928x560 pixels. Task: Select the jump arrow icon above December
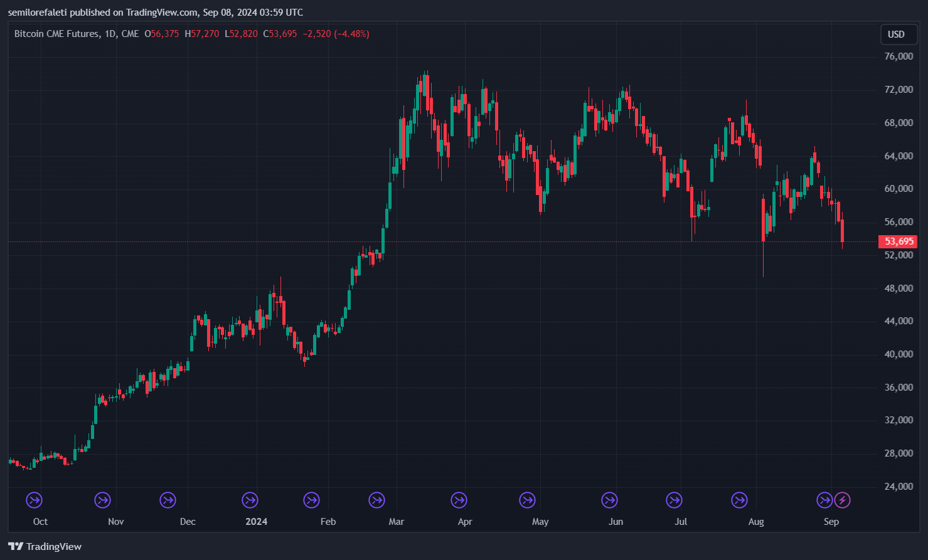coord(168,500)
